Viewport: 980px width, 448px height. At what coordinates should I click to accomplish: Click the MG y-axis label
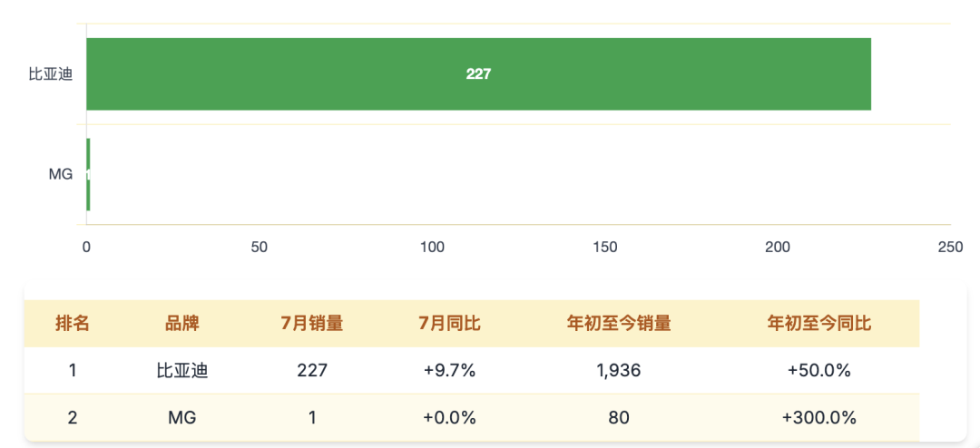[x=61, y=174]
